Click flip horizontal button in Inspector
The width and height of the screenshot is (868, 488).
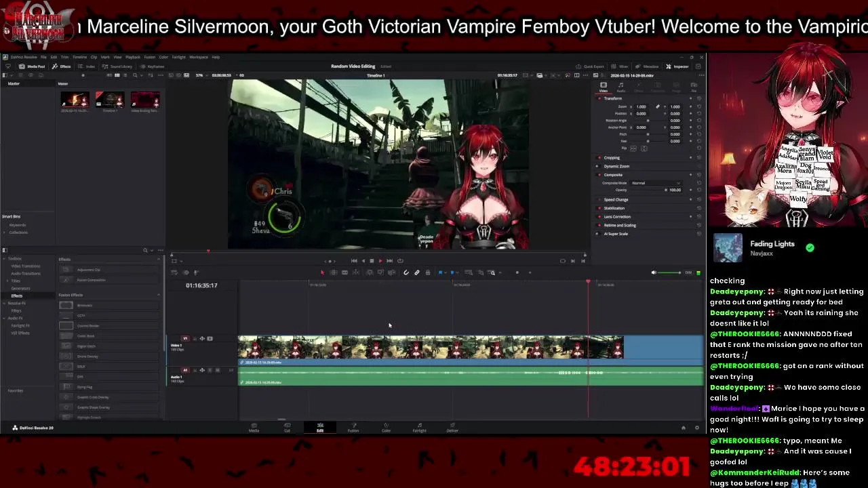click(633, 148)
